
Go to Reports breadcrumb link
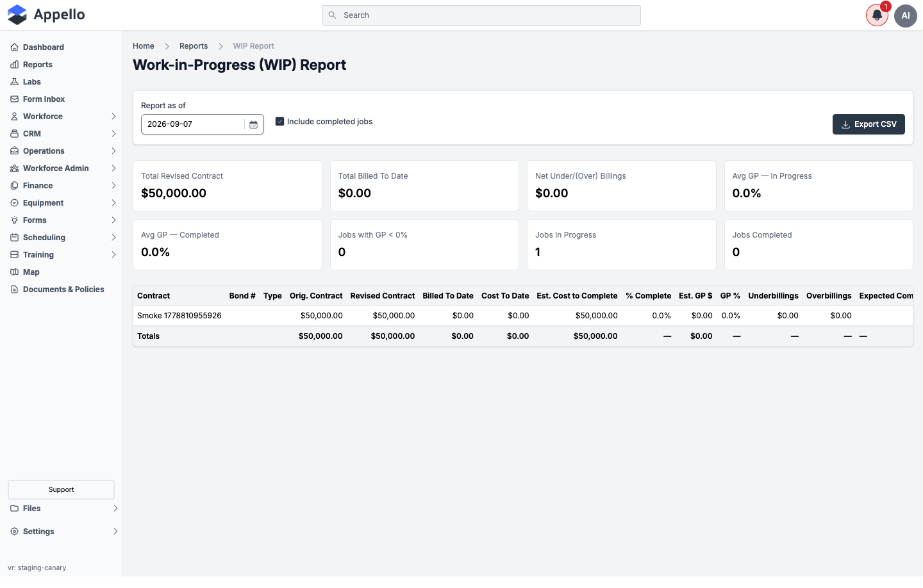pyautogui.click(x=194, y=46)
